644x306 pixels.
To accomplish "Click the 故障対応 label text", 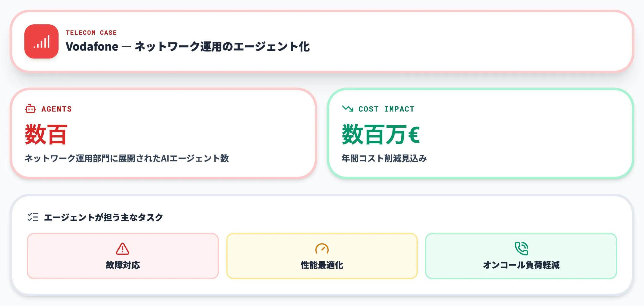I will tap(123, 265).
